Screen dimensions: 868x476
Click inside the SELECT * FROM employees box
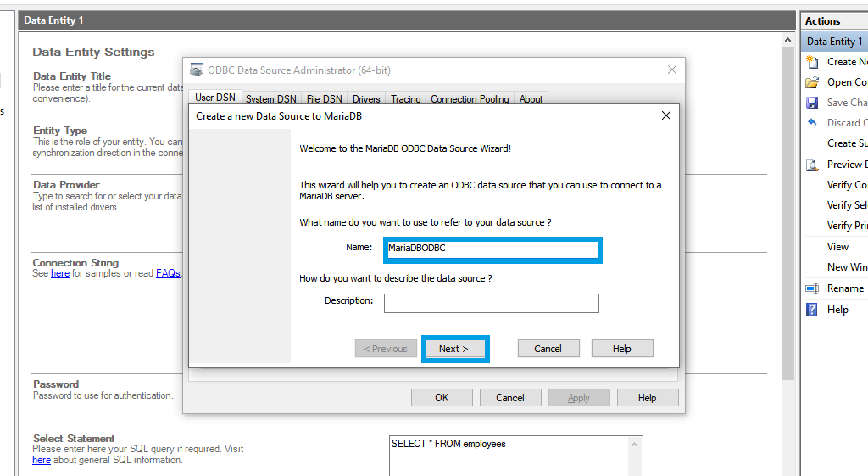[x=515, y=456]
